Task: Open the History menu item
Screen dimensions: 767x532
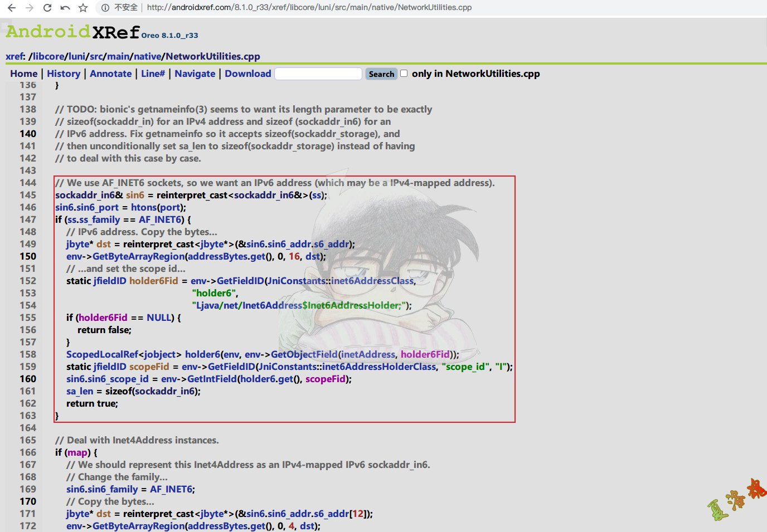Action: coord(64,74)
